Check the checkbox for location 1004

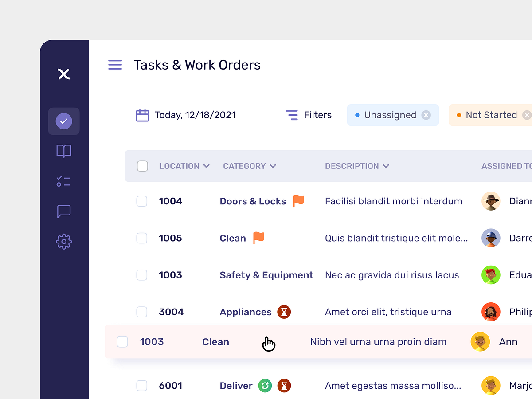(x=142, y=201)
